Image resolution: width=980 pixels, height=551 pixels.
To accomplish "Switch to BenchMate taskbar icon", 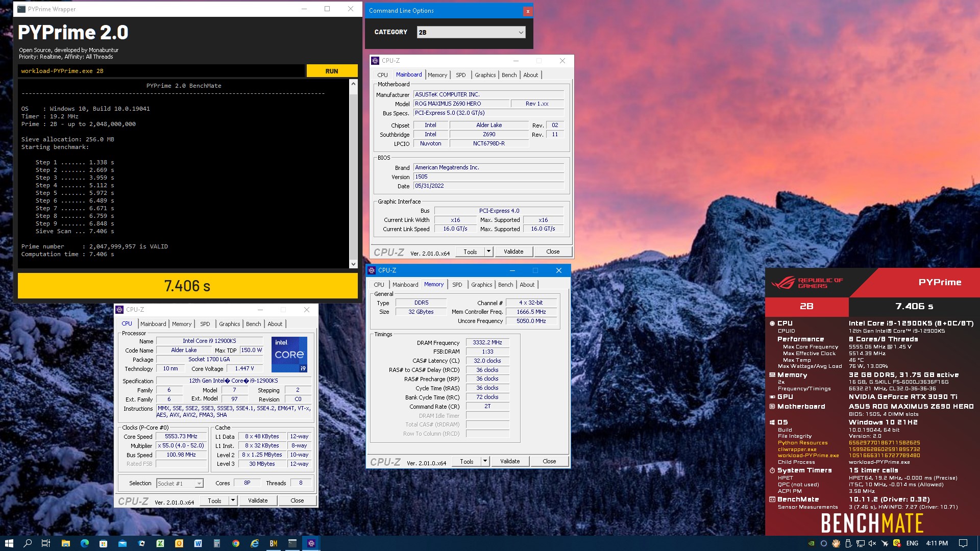I will tap(274, 543).
